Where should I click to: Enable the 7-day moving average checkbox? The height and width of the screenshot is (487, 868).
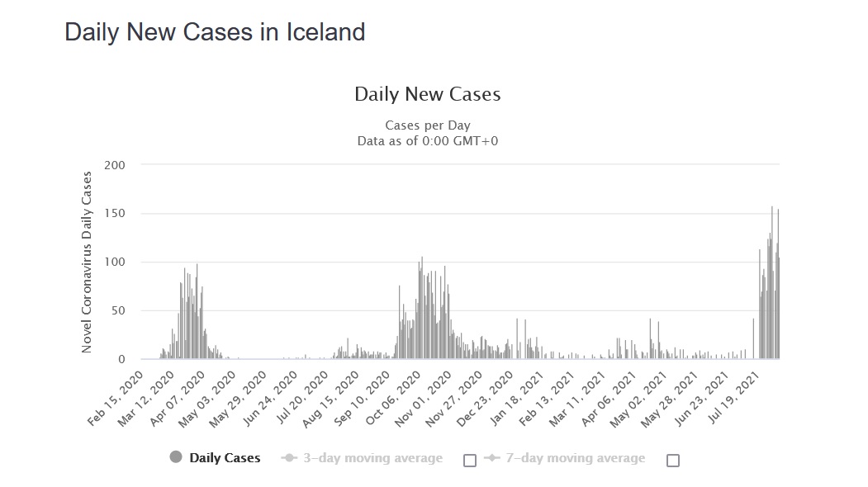point(673,461)
